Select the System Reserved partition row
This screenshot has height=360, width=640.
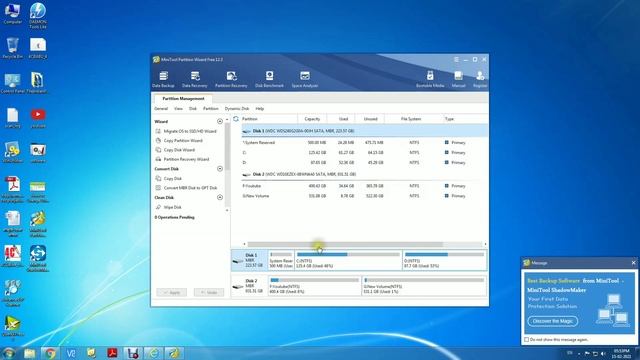364,143
